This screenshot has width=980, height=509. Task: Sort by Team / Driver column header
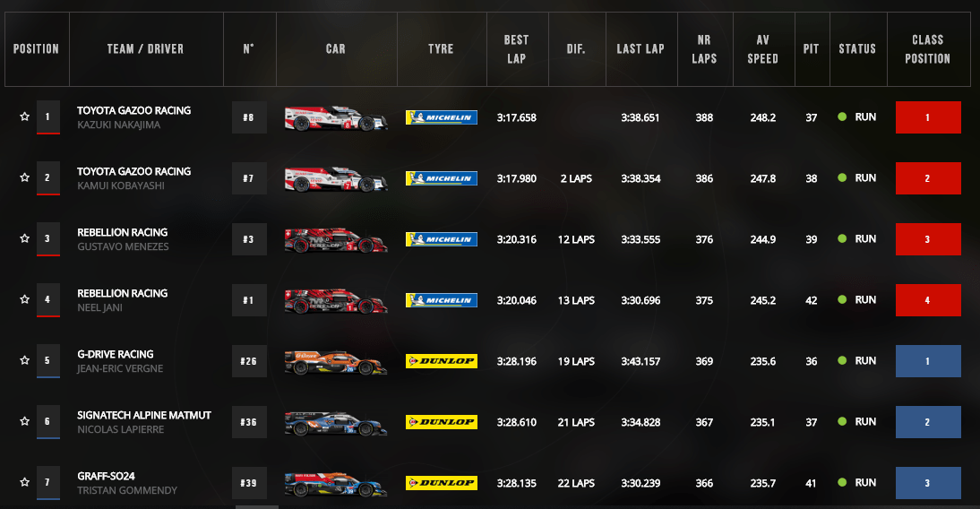[x=146, y=48]
